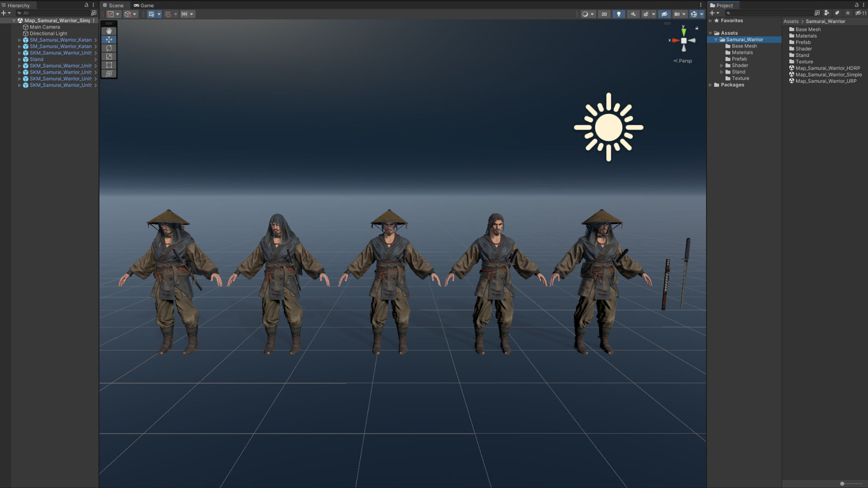Select the Scale tool
The width and height of the screenshot is (868, 488).
tap(109, 56)
